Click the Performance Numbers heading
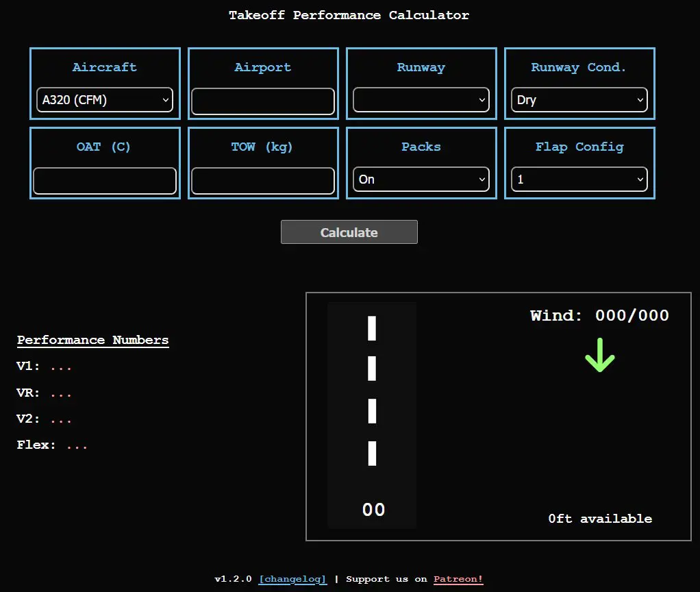700x592 pixels. tap(93, 341)
